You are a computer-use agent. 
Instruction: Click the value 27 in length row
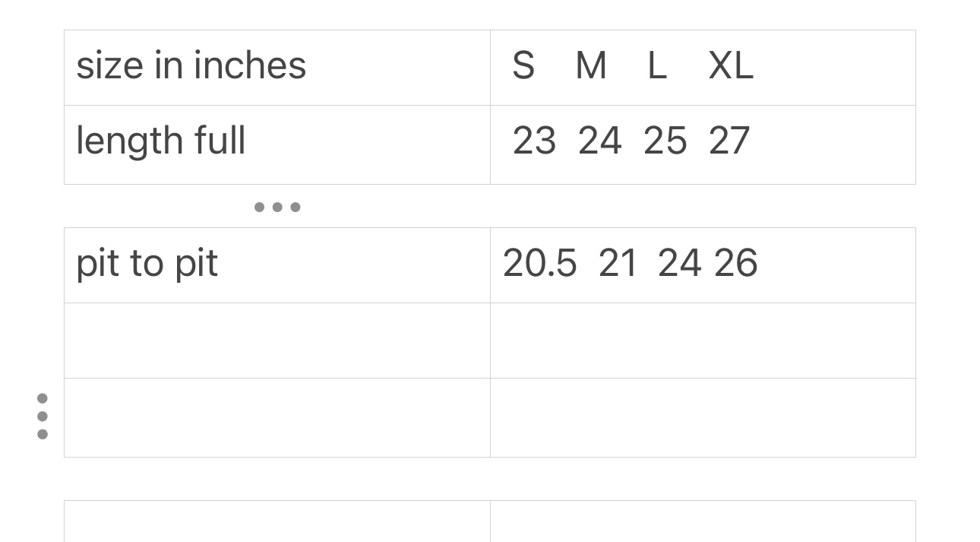[729, 141]
